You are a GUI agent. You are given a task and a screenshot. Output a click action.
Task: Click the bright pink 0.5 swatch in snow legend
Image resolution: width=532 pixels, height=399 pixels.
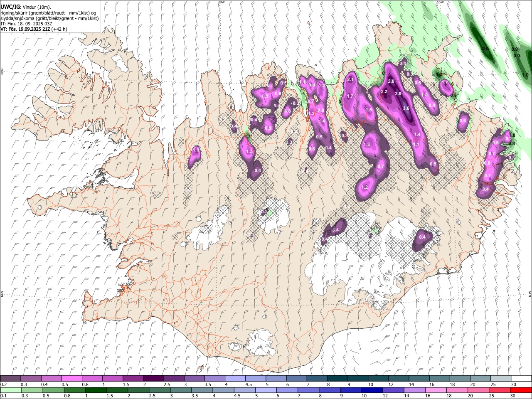[71, 378]
